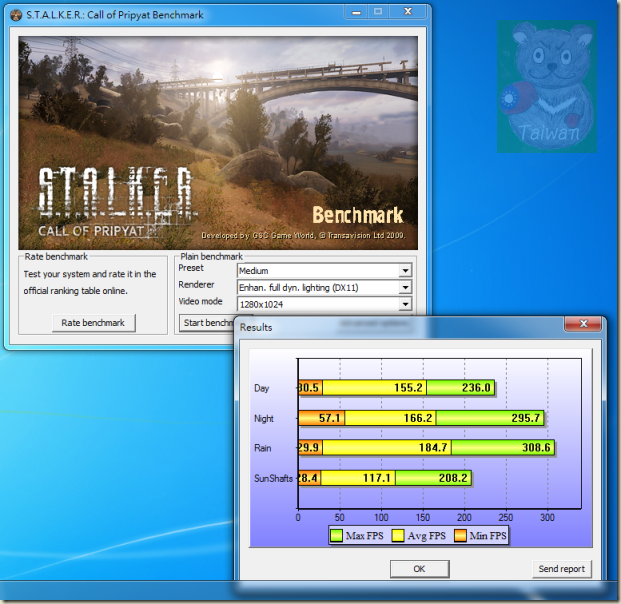Click the SunShafts max value 208.2

[x=453, y=478]
